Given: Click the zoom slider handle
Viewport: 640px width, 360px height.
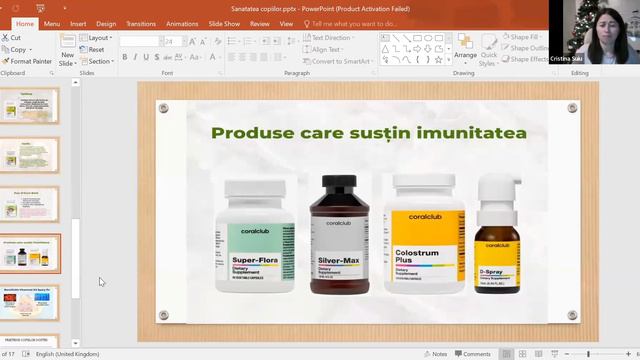Looking at the screenshot, I should [x=588, y=354].
